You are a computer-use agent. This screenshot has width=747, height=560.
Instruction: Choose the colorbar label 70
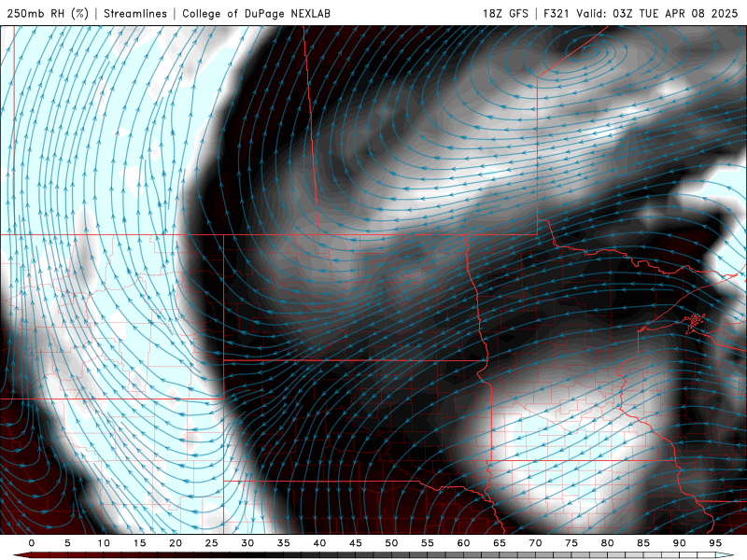tap(535, 543)
